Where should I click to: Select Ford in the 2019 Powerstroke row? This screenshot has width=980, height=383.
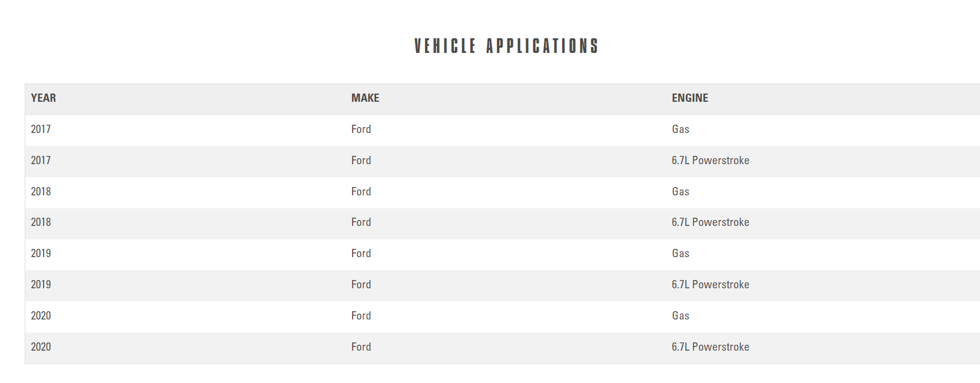point(361,285)
